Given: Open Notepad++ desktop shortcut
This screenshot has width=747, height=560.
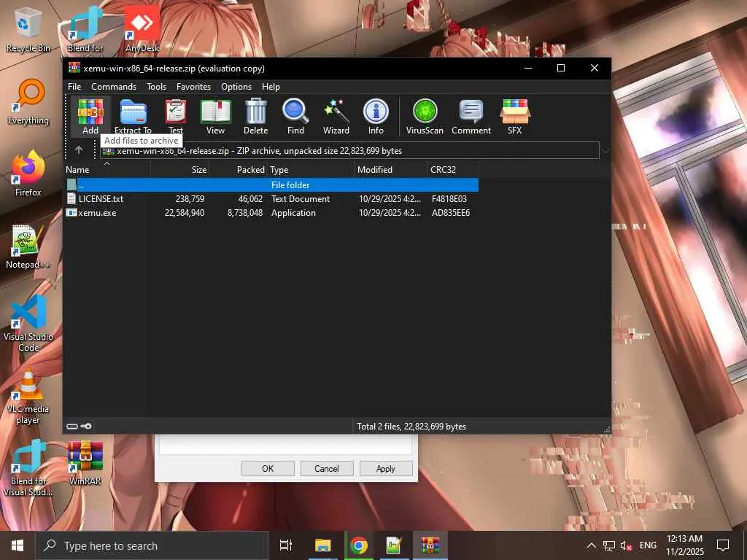Looking at the screenshot, I should click(28, 246).
